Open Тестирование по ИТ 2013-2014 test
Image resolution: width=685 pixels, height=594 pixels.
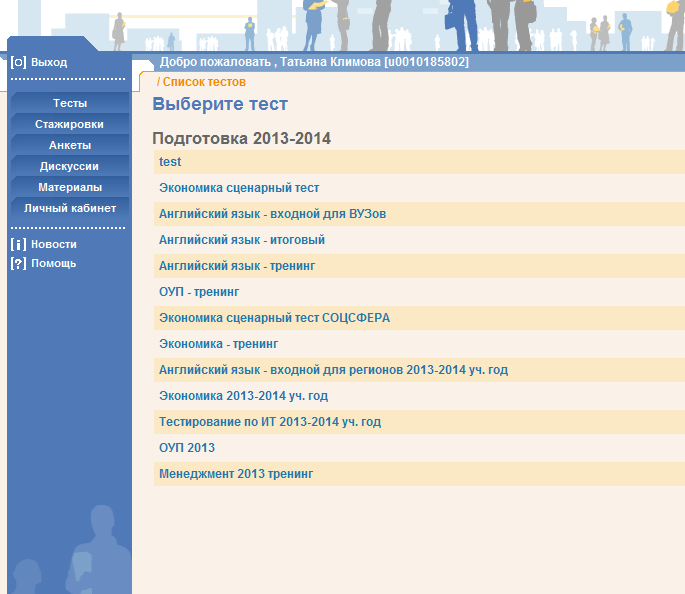click(270, 422)
